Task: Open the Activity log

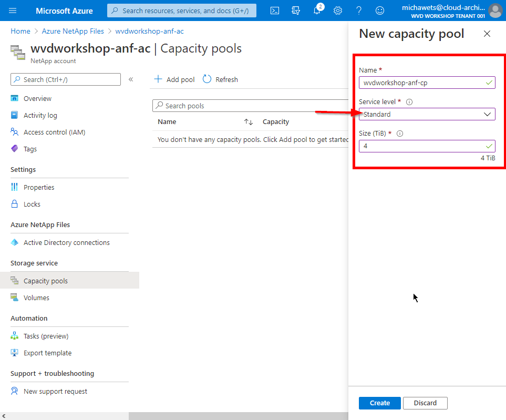Action: click(40, 115)
